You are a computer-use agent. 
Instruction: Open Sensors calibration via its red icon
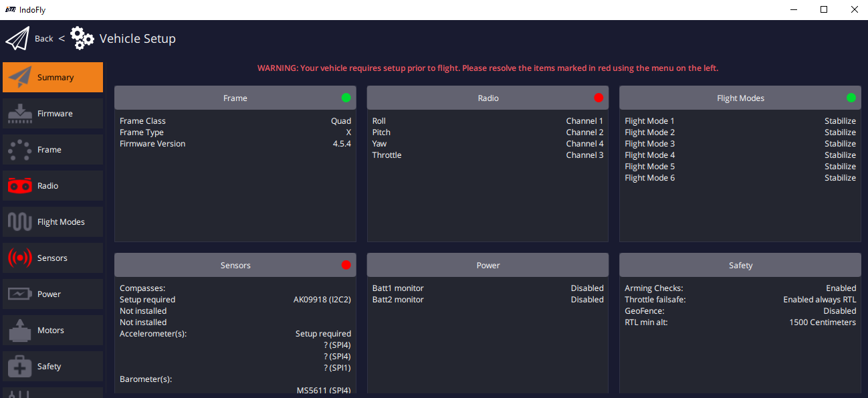click(20, 258)
